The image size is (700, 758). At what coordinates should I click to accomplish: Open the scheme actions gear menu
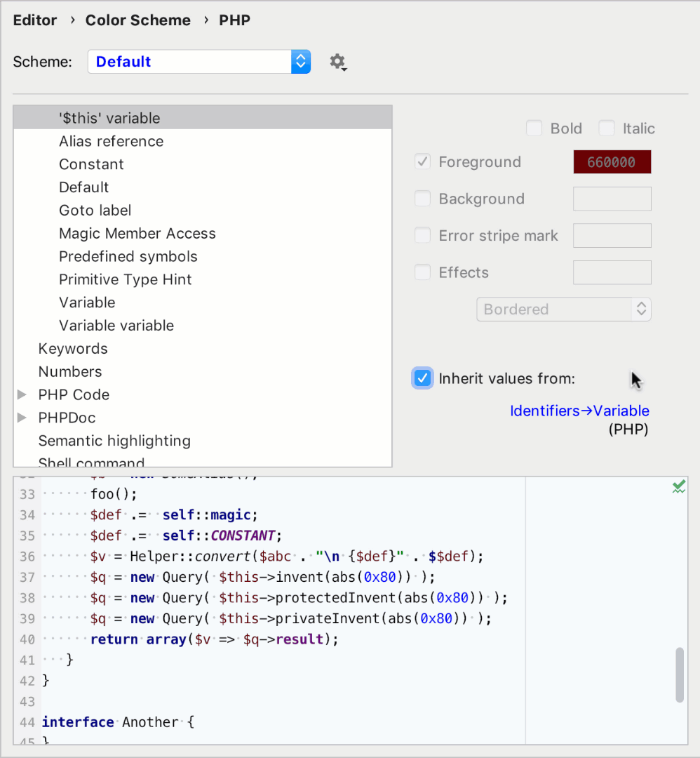337,62
